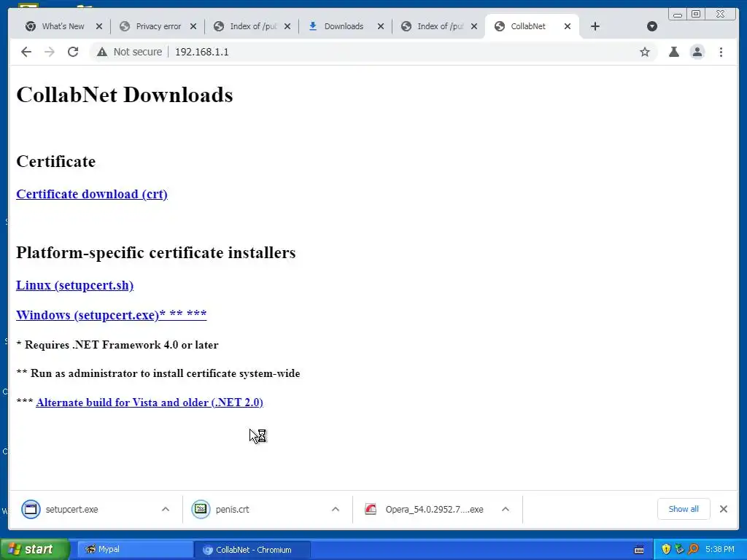The image size is (747, 560).
Task: Close the Downloads tab
Action: click(x=381, y=26)
